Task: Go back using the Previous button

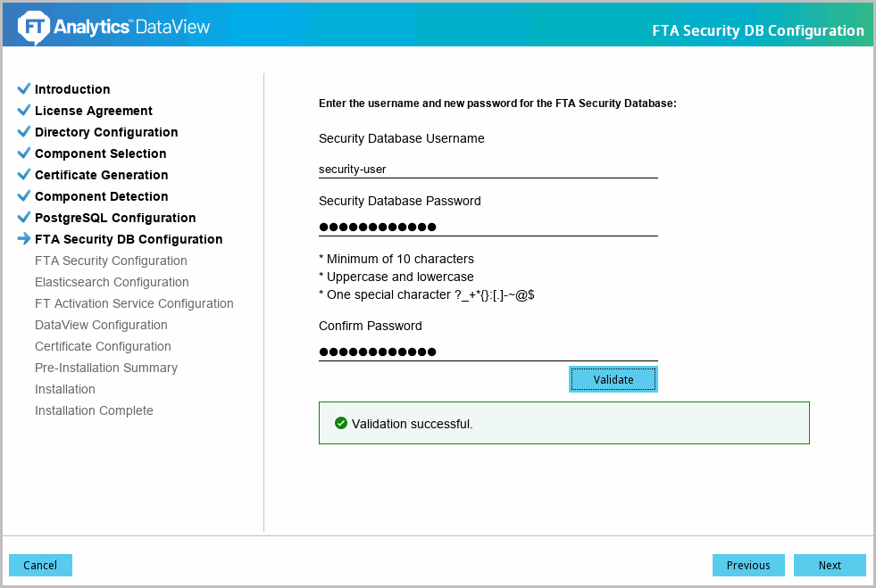Action: point(748,565)
